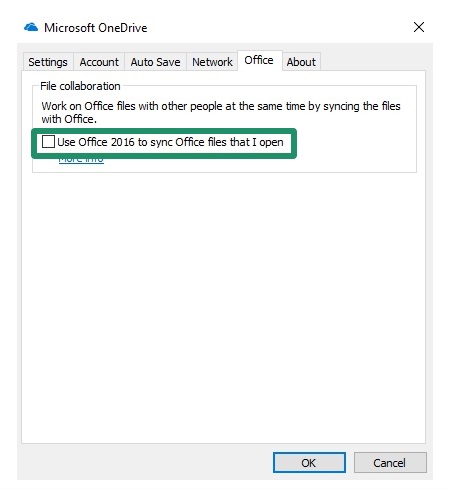Select the Network tab

coord(212,62)
